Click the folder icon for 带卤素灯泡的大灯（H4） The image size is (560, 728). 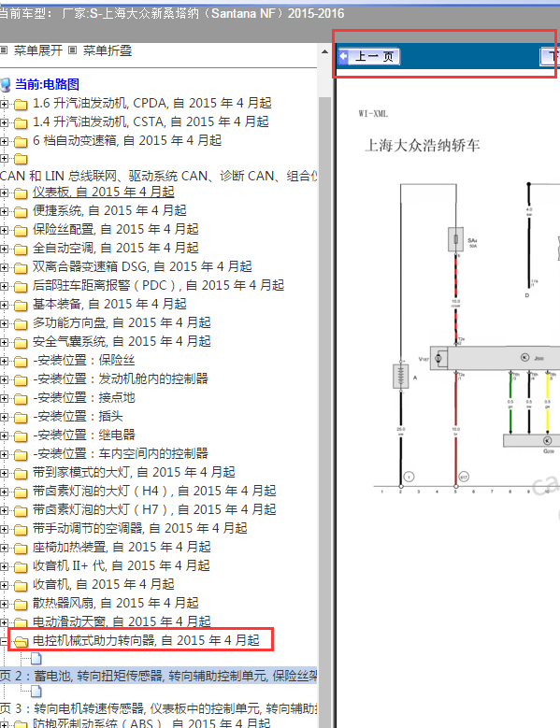[21, 492]
